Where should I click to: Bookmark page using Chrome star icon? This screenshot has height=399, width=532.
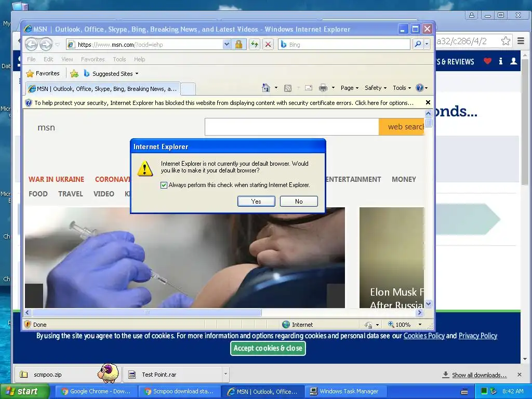point(506,41)
